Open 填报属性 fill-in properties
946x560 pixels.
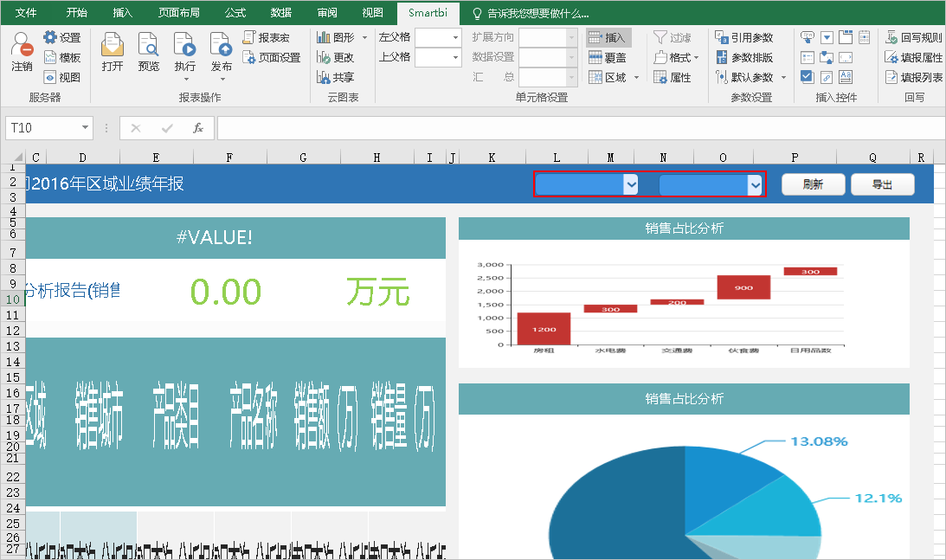point(913,57)
